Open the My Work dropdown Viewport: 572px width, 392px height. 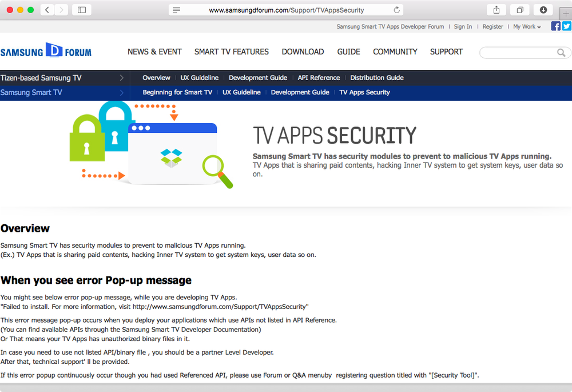click(527, 27)
